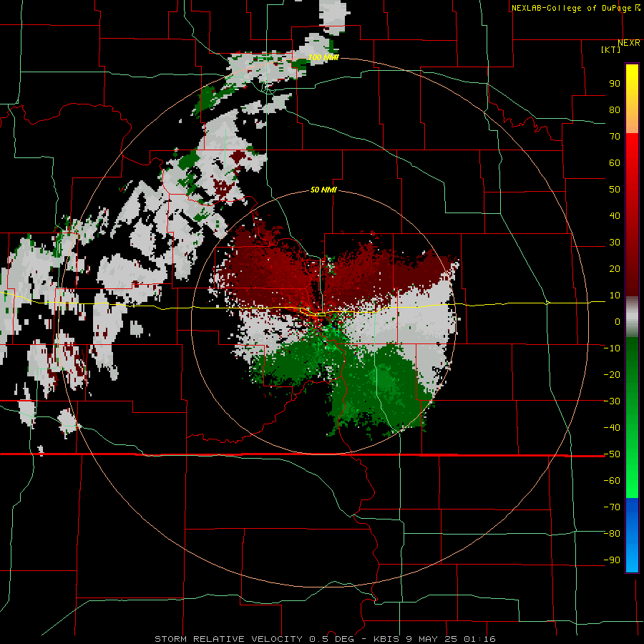Image resolution: width=644 pixels, height=644 pixels.
Task: Click the 0 value on velocity legend
Action: pyautogui.click(x=617, y=321)
